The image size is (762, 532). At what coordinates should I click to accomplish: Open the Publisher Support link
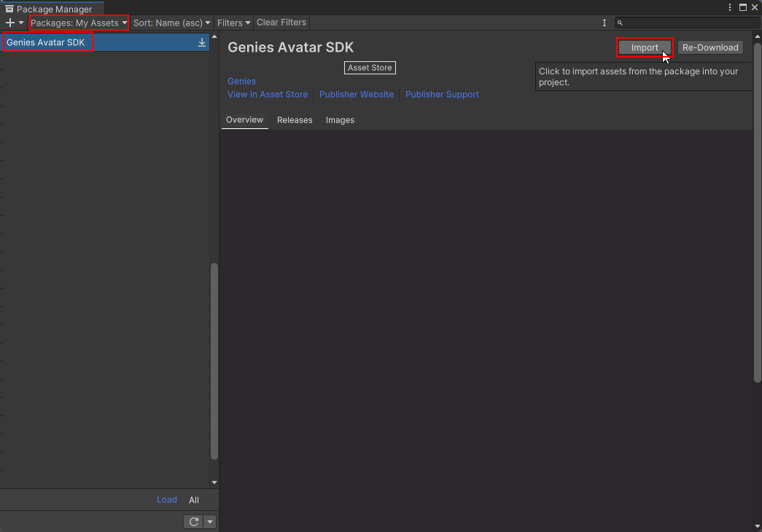[443, 94]
